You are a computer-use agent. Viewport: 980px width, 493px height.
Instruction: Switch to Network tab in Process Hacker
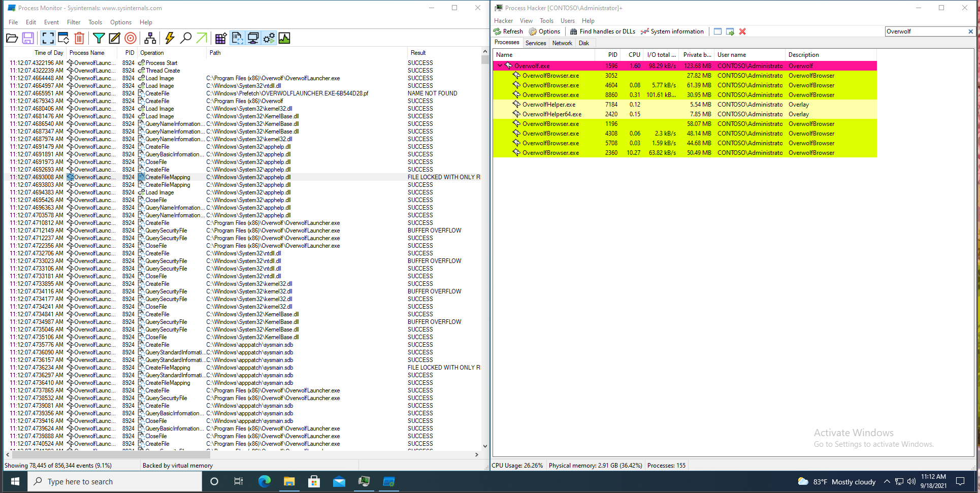[562, 43]
